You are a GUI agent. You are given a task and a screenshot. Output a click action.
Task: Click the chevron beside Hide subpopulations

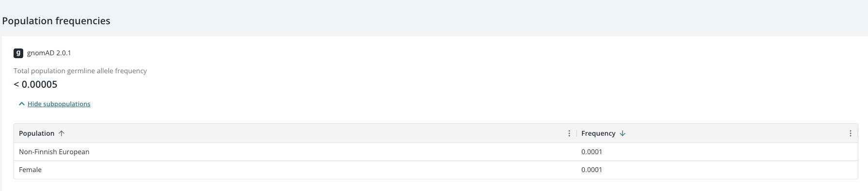click(21, 104)
